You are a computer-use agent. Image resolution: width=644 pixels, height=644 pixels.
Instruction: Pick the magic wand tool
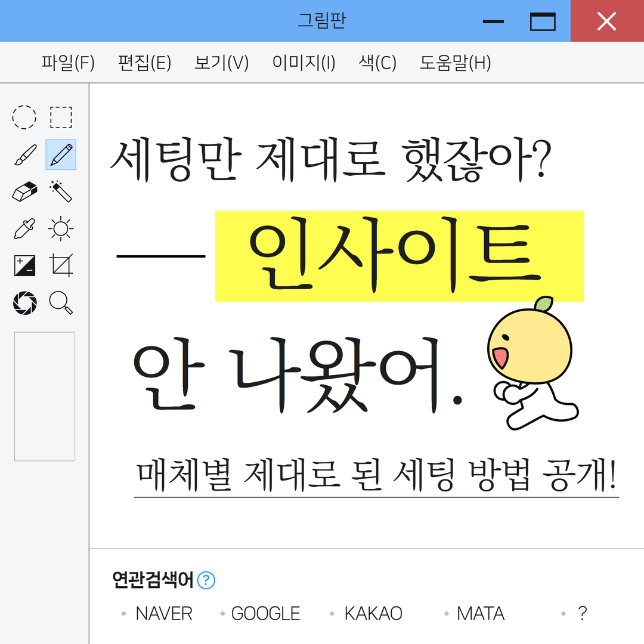click(x=61, y=191)
